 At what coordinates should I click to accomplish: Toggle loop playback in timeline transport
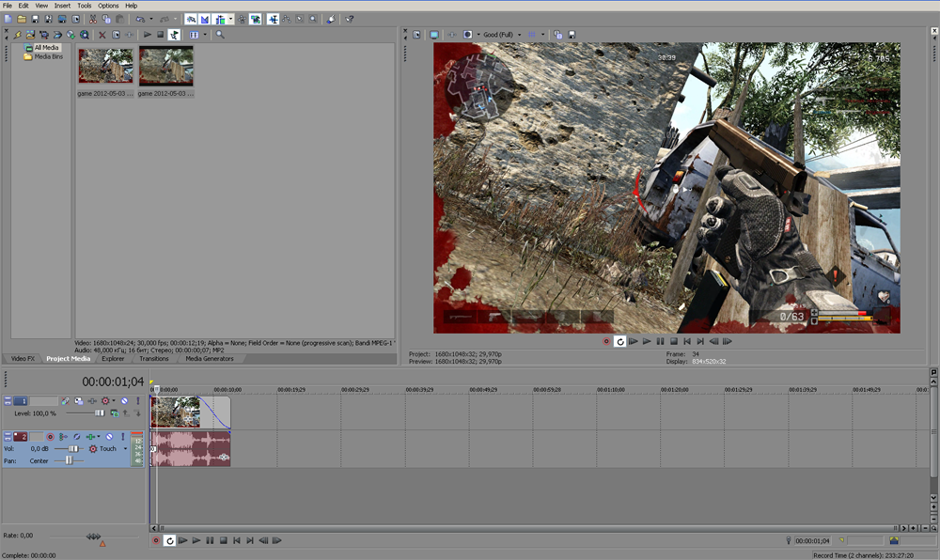(x=170, y=541)
